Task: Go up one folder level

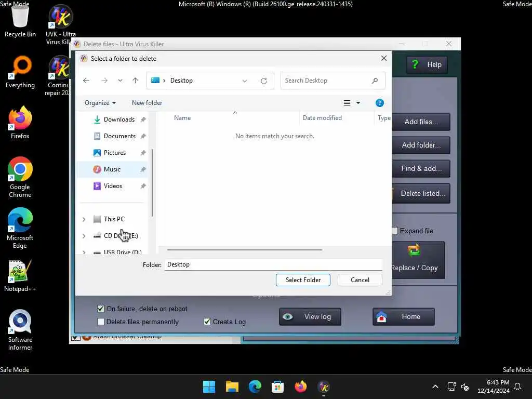Action: 136,81
